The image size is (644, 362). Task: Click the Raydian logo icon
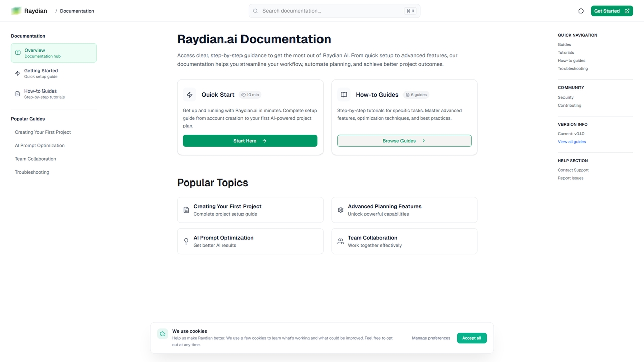coord(16,11)
